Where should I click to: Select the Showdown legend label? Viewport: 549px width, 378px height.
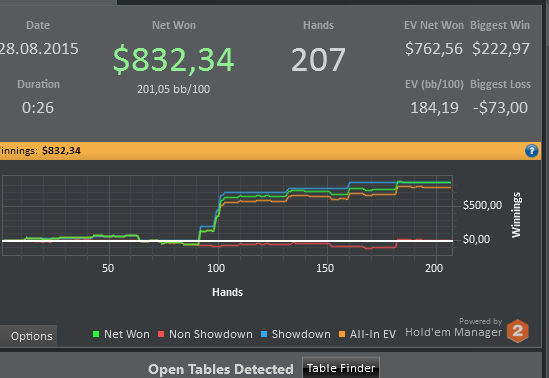301,334
